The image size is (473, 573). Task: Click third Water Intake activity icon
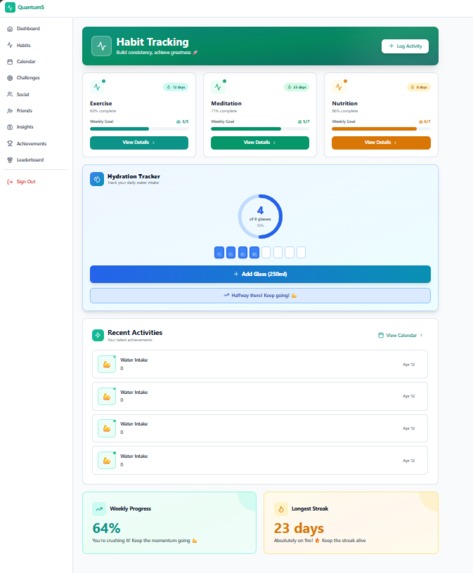(107, 428)
